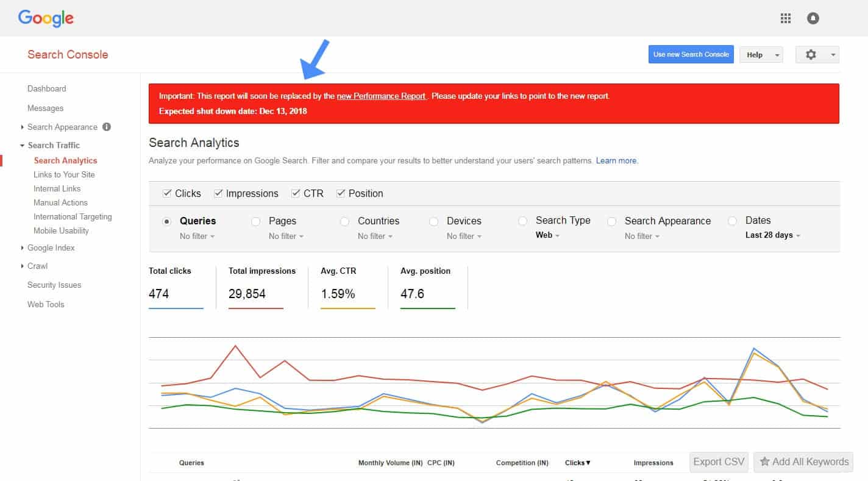868x481 pixels.
Task: Select the Search Type radio button
Action: [x=522, y=221]
